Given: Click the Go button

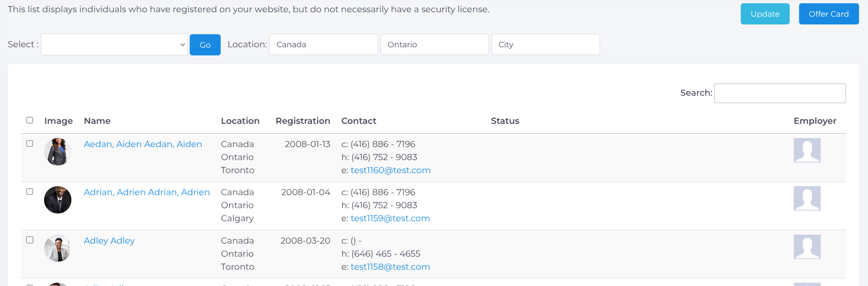Looking at the screenshot, I should coord(205,45).
